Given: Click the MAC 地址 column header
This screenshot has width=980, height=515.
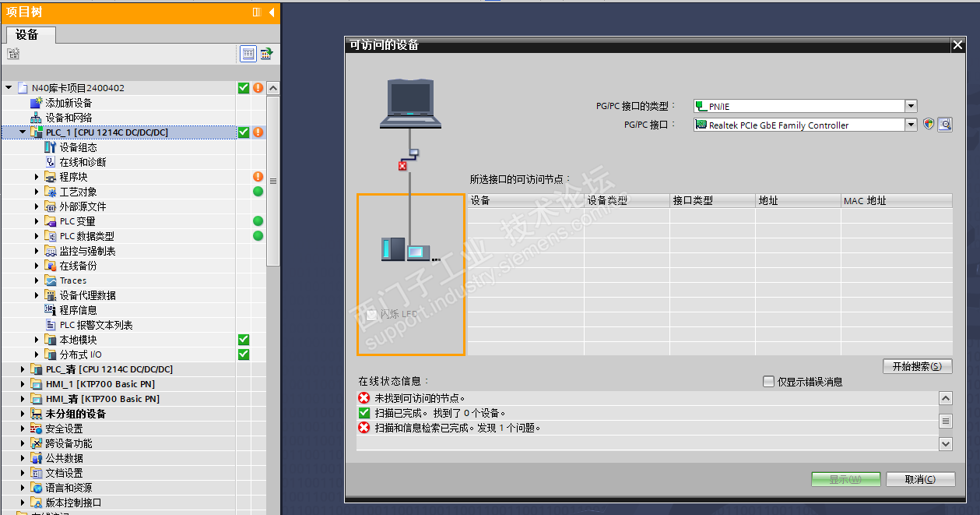Looking at the screenshot, I should point(897,200).
